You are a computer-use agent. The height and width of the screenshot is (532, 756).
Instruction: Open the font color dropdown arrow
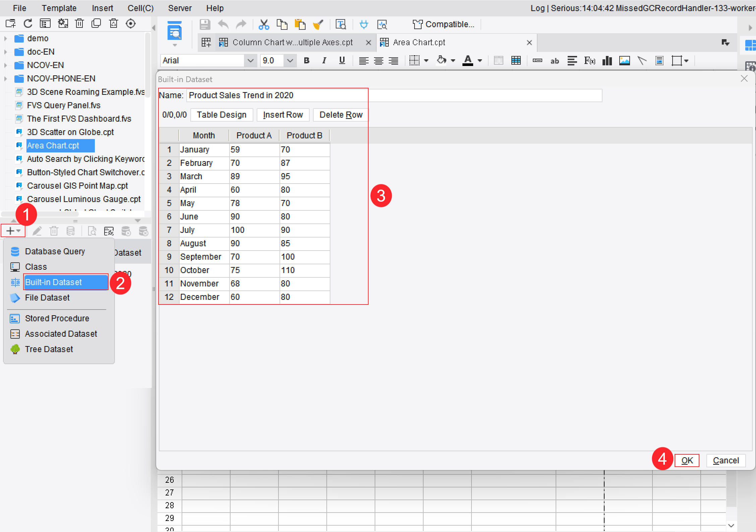[x=480, y=61]
